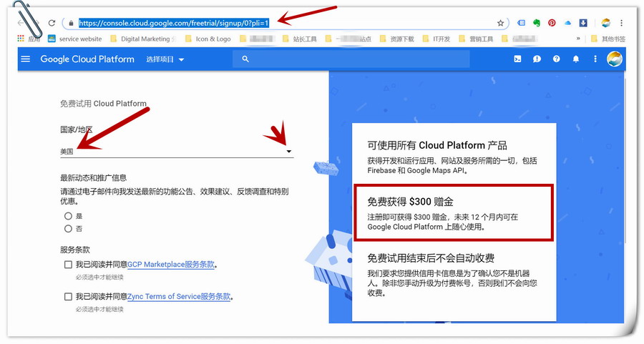
Task: Open the IT开发 bookmark folder
Action: click(436, 39)
